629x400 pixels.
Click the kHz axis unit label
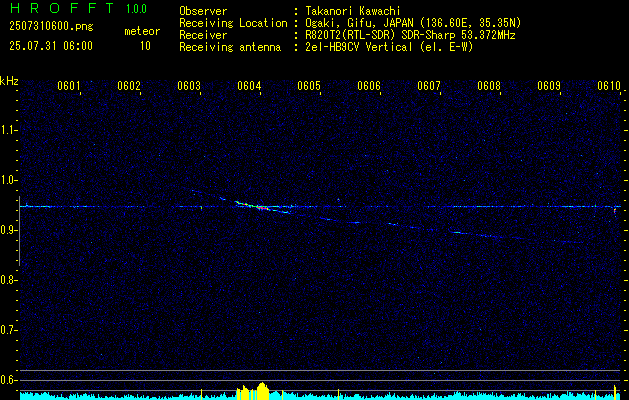pos(9,81)
